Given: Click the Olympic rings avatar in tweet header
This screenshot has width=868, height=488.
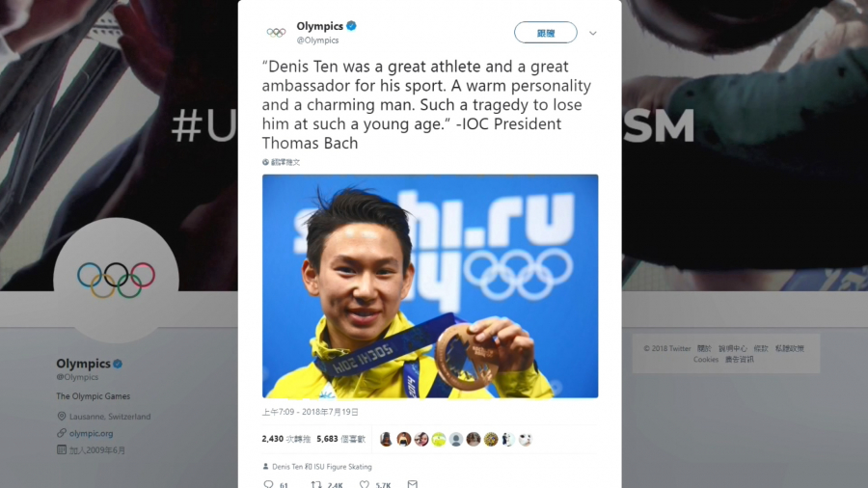Looking at the screenshot, I should pos(276,33).
